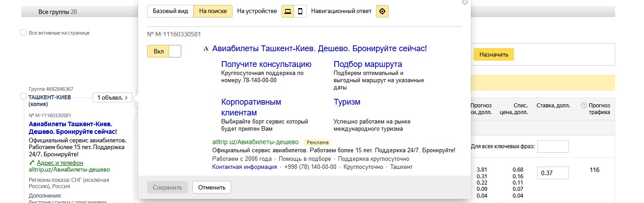Click Дополнения: label in sidebar
Viewport: 644px width, 203px height.
tap(45, 196)
